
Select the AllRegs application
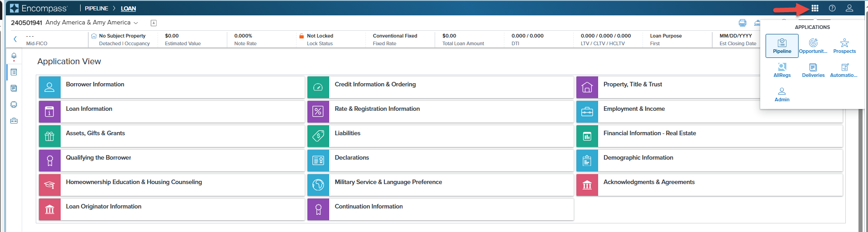click(x=782, y=70)
